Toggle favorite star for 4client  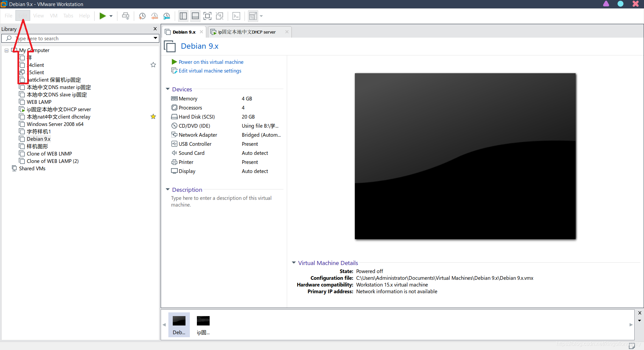(x=153, y=65)
